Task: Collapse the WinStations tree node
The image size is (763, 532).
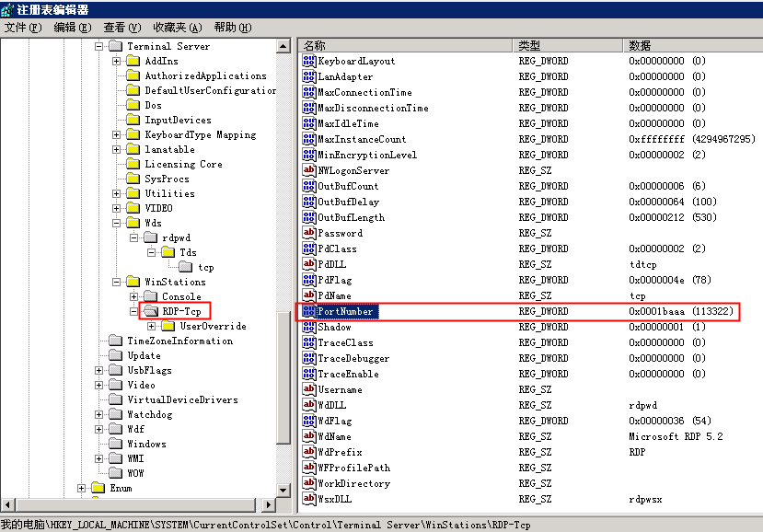Action: 117,282
